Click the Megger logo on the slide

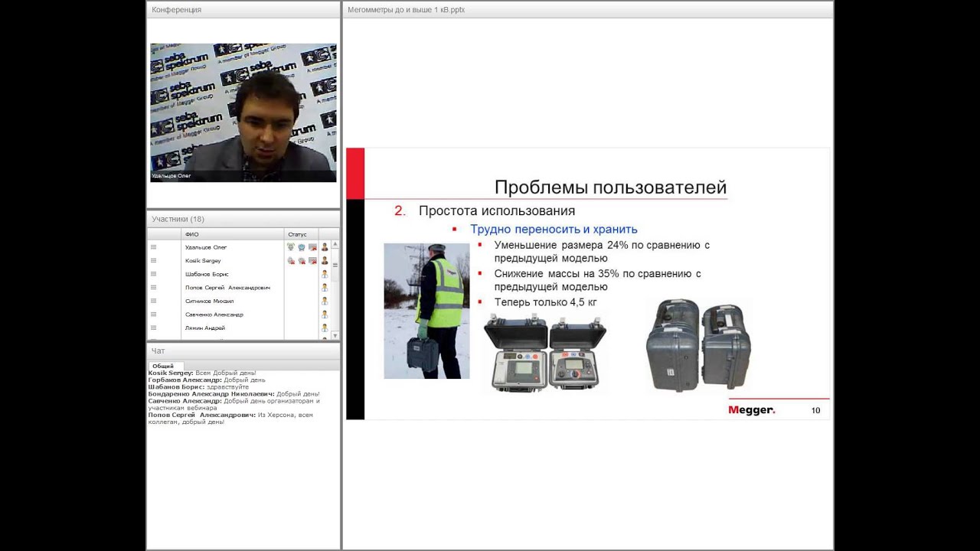pyautogui.click(x=752, y=410)
